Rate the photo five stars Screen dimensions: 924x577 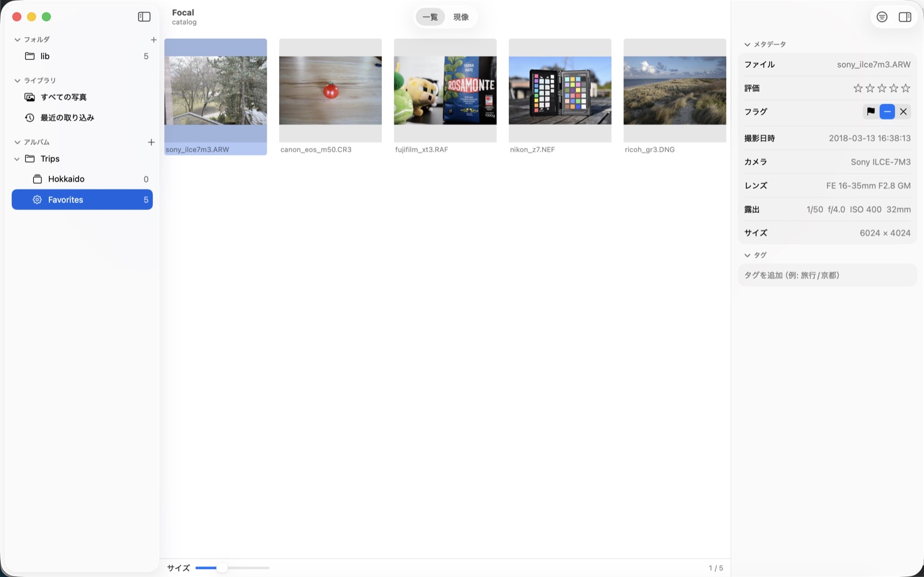(x=906, y=88)
